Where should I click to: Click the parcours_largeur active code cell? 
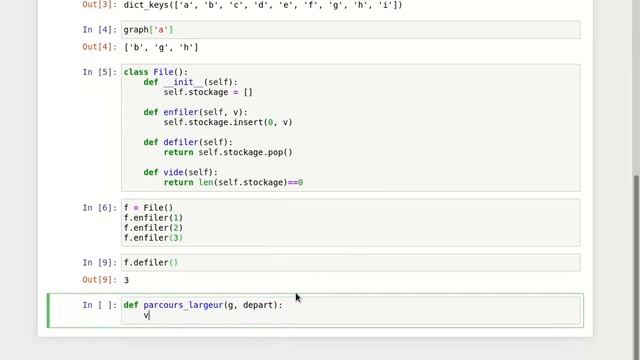point(350,310)
